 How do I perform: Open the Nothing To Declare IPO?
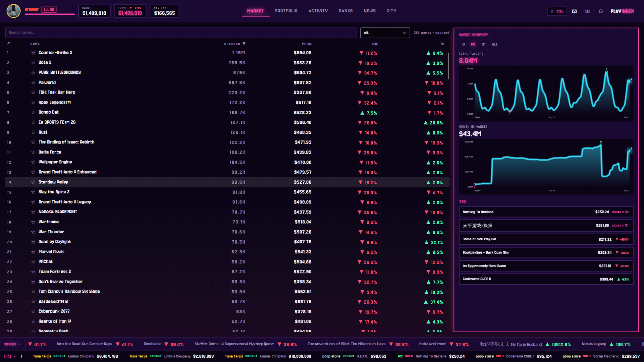click(x=546, y=212)
